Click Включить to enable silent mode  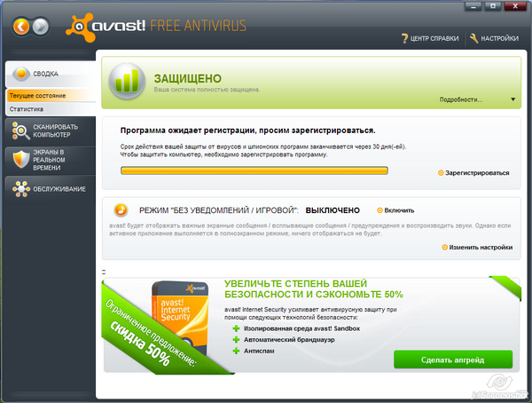click(399, 210)
